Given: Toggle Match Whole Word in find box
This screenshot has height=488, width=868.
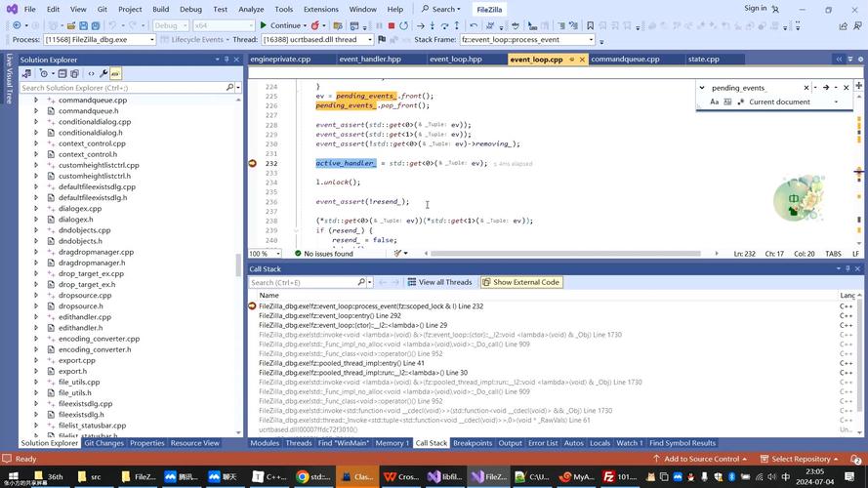Looking at the screenshot, I should [727, 102].
